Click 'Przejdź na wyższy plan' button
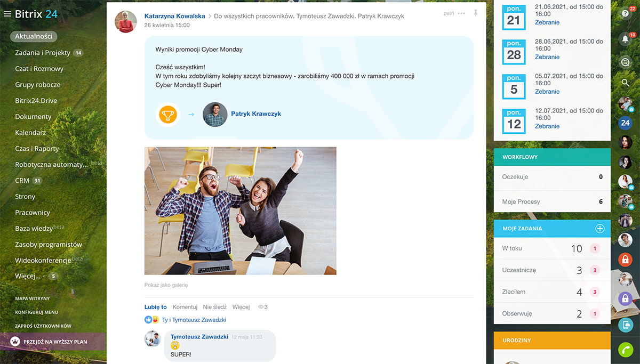This screenshot has width=640, height=364. pyautogui.click(x=55, y=342)
